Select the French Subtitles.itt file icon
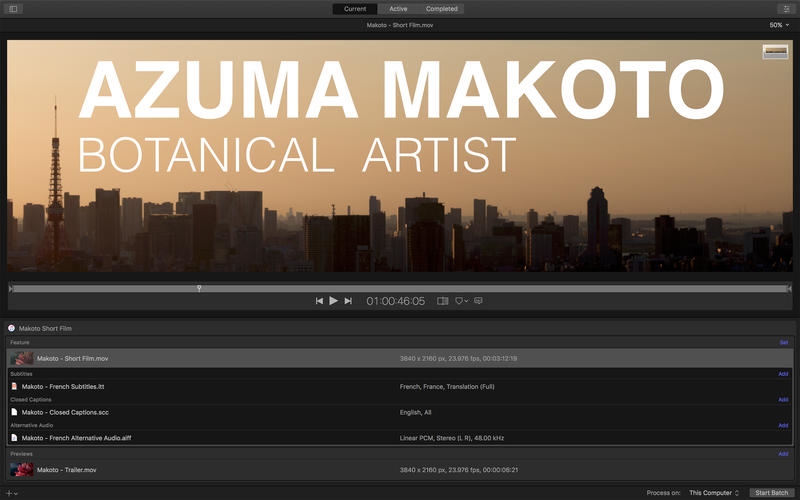The height and width of the screenshot is (500, 800). (x=14, y=386)
